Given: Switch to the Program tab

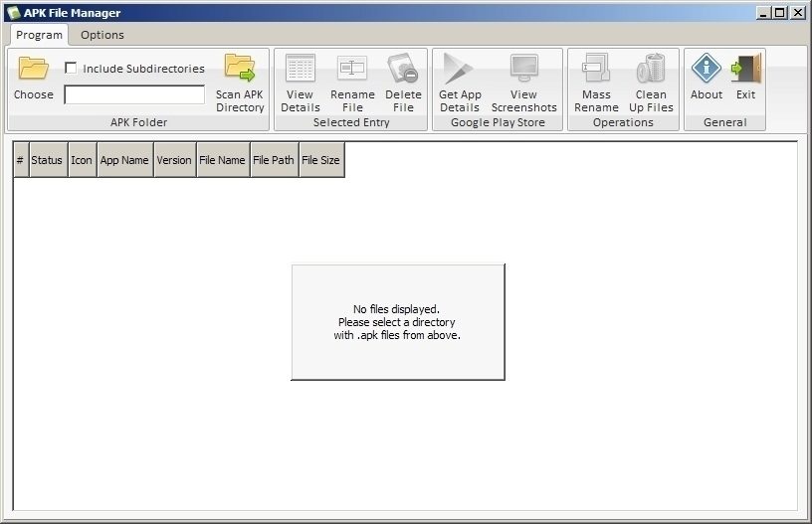Looking at the screenshot, I should coord(39,35).
